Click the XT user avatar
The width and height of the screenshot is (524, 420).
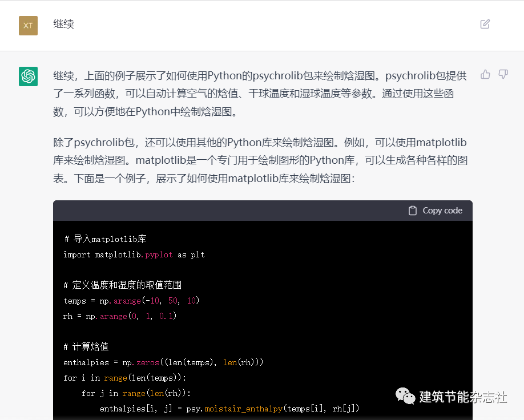coord(28,25)
